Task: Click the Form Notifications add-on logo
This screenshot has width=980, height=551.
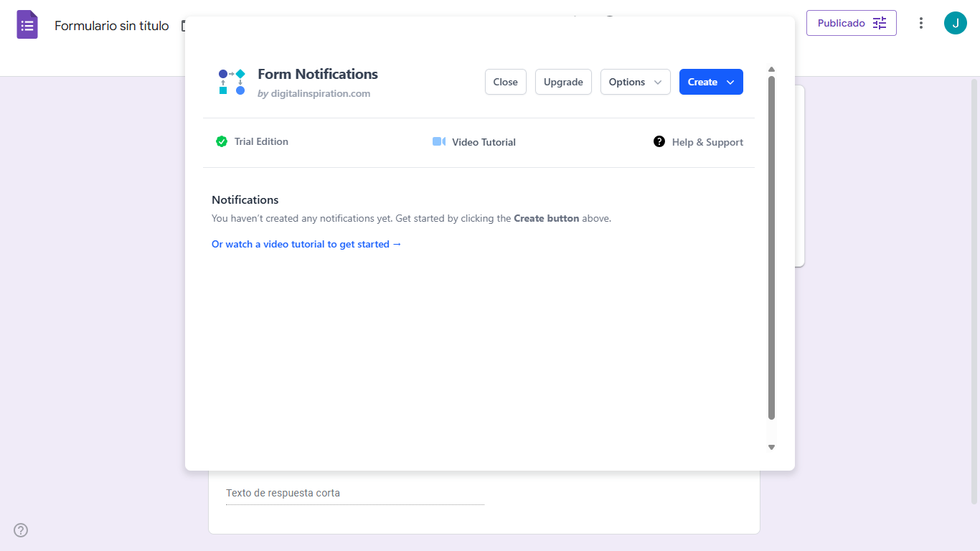Action: tap(232, 82)
